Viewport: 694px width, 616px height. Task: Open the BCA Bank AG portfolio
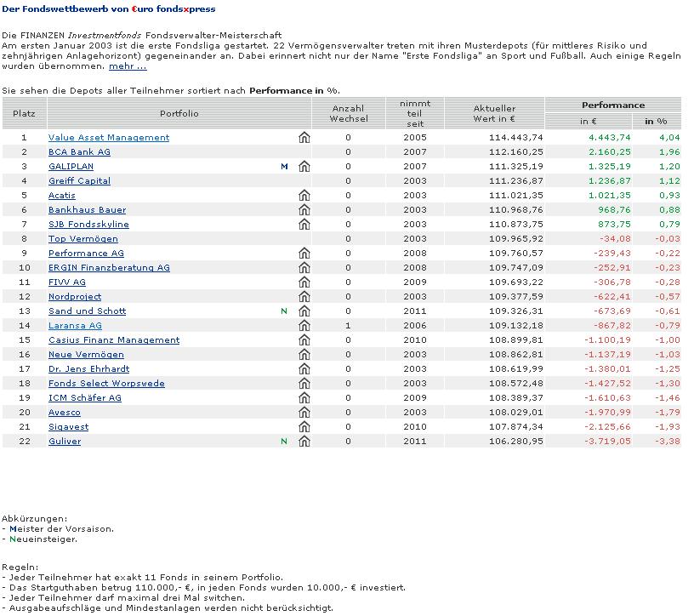tap(79, 152)
